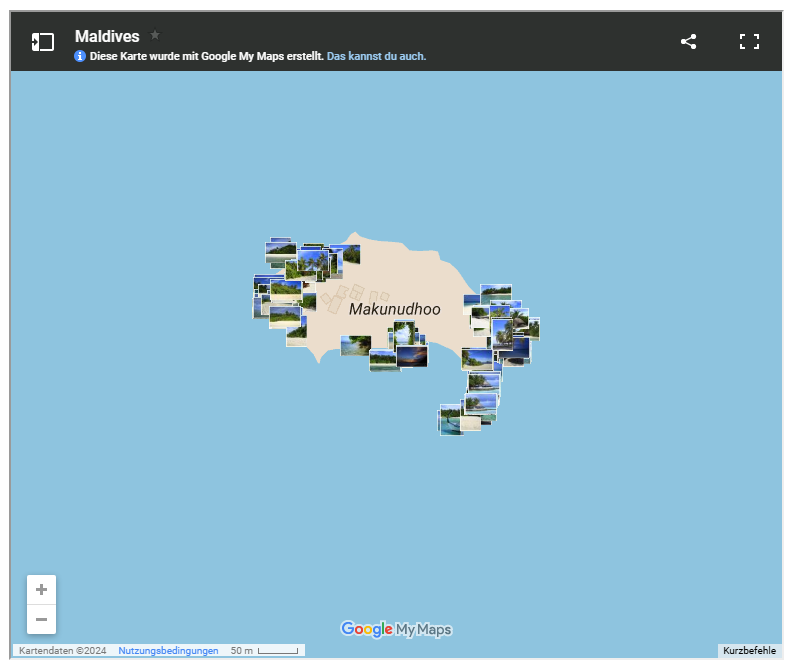The image size is (794, 671).
Task: Open the tall tree-canopy photo on south shore
Action: [x=404, y=332]
